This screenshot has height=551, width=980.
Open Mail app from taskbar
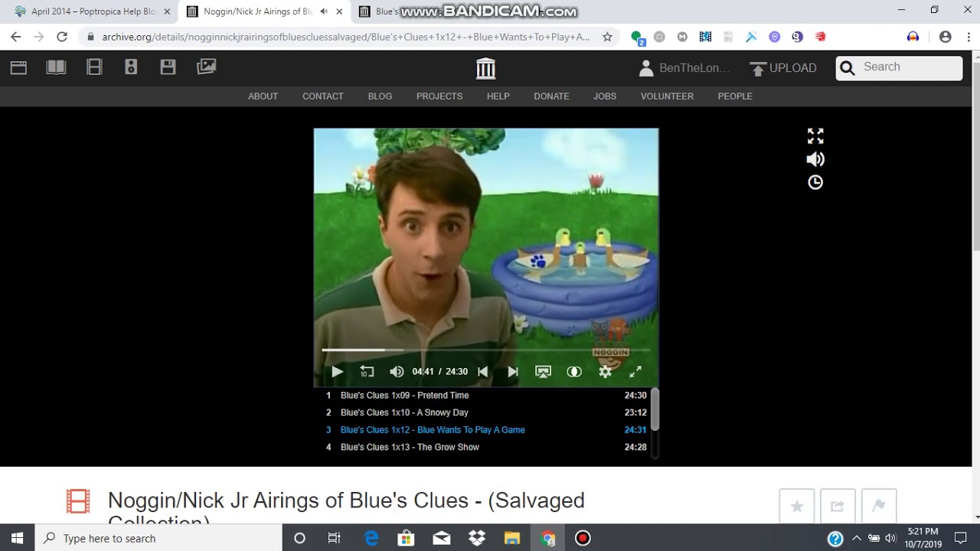(x=442, y=538)
